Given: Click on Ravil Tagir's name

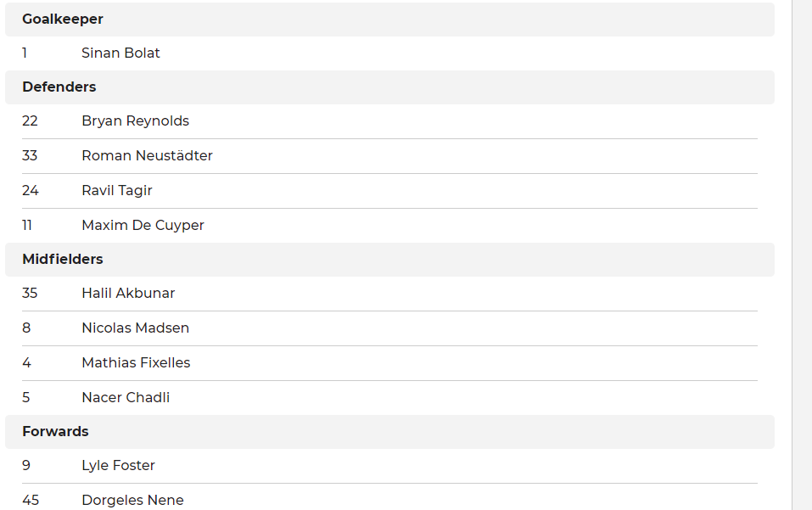Looking at the screenshot, I should 117,191.
